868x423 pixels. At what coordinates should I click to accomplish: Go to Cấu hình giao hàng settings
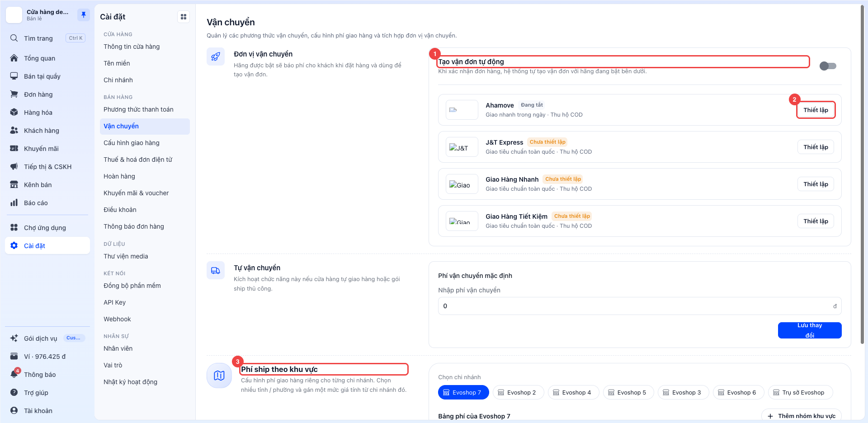pyautogui.click(x=145, y=143)
